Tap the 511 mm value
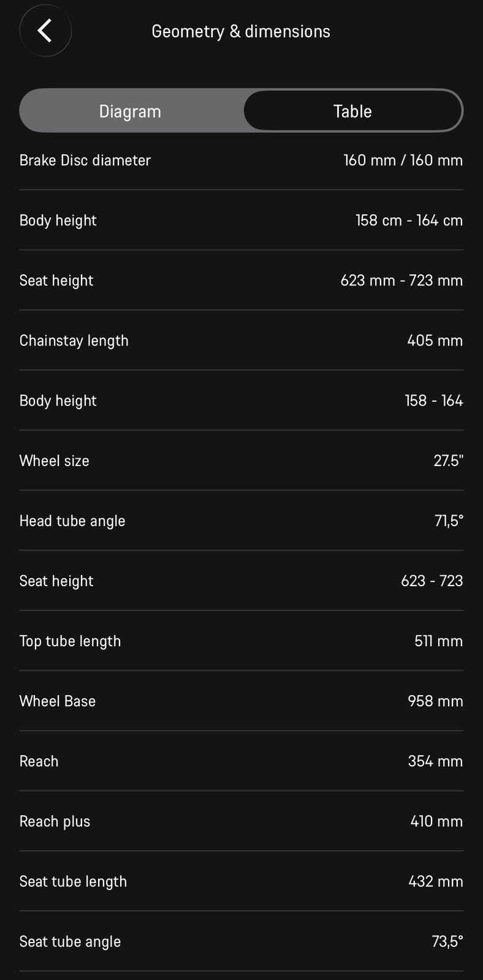This screenshot has height=980, width=483. coord(438,641)
